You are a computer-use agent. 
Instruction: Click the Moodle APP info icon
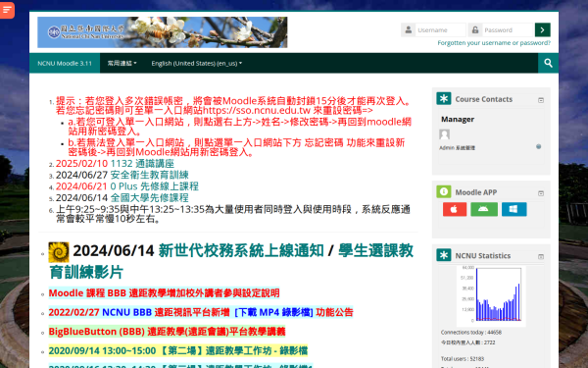coord(444,192)
